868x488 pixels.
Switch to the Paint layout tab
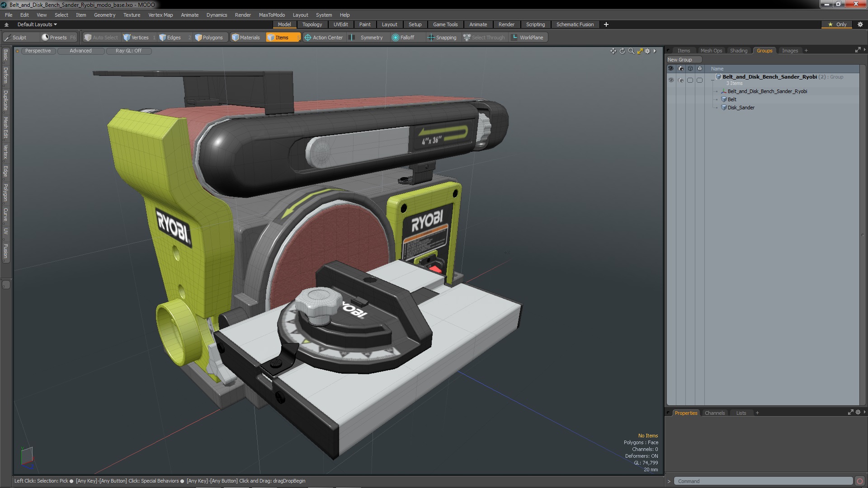pos(365,24)
